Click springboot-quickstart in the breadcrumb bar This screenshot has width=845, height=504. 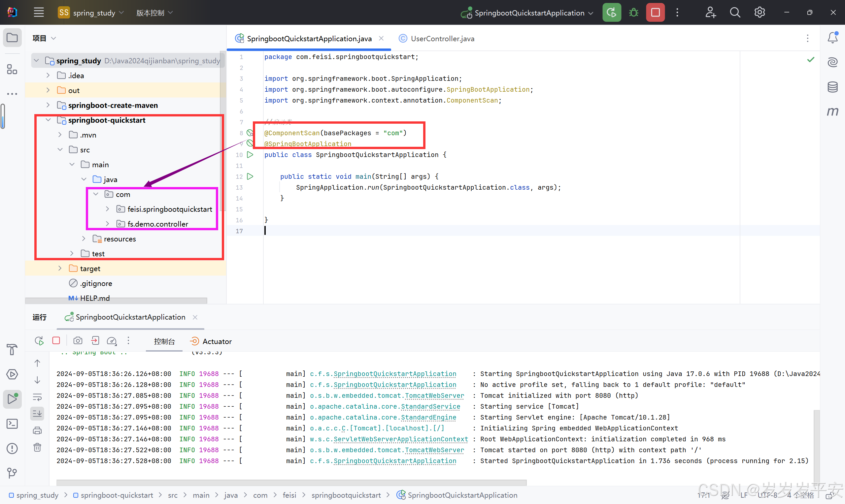[x=113, y=495]
